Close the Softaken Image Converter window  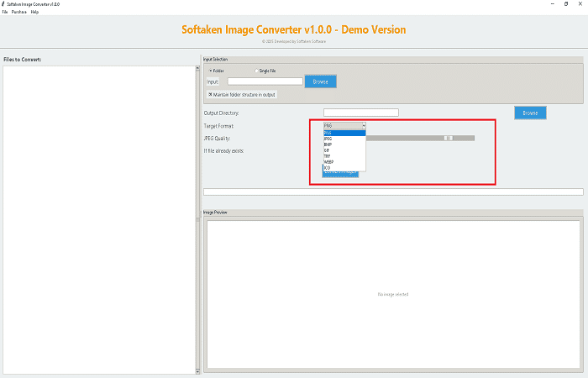pyautogui.click(x=580, y=3)
